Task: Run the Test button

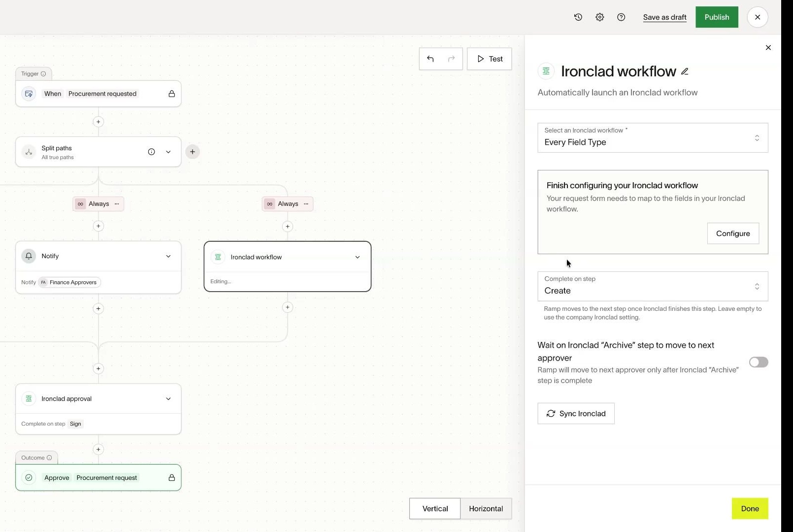Action: click(x=489, y=59)
